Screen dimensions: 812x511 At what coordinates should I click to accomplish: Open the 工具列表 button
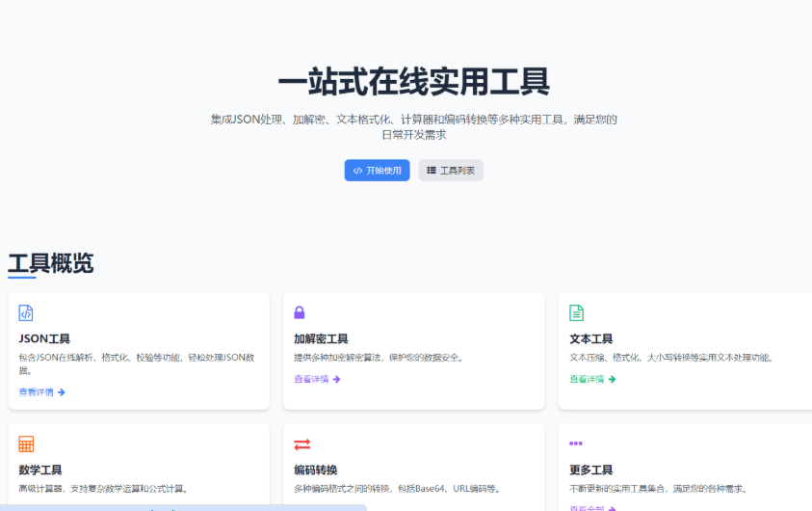(451, 171)
